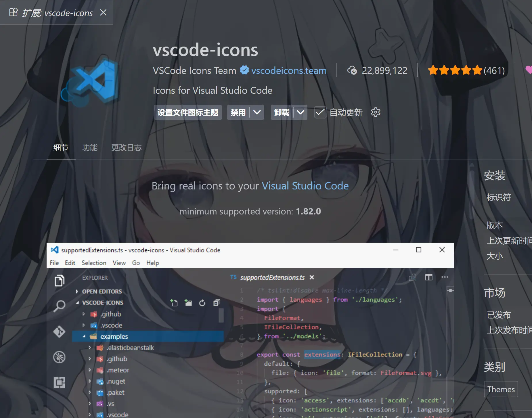Open the vscodeicons.team publisher link
Screen dimensions: 532x418
pos(289,70)
